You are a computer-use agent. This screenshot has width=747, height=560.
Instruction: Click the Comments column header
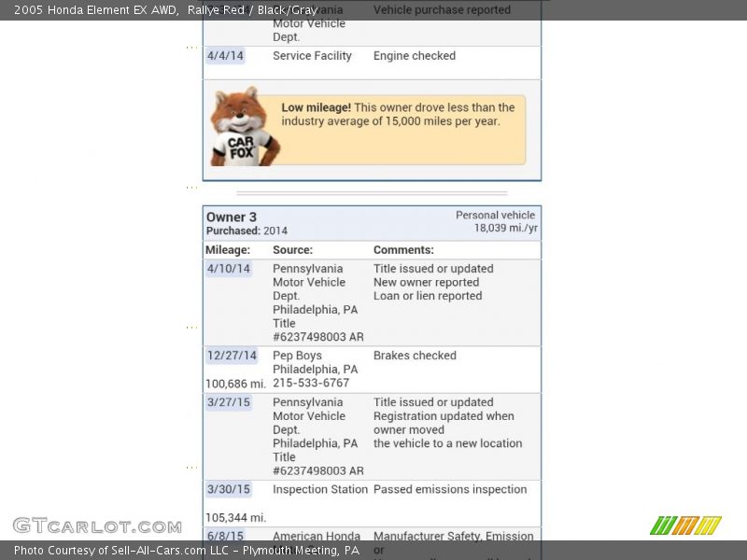click(x=403, y=250)
